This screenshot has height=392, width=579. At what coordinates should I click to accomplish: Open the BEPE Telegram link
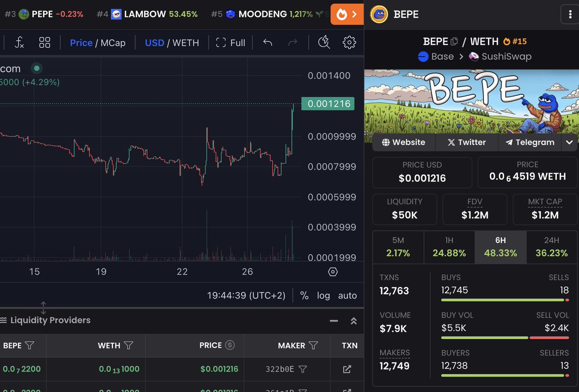[530, 142]
